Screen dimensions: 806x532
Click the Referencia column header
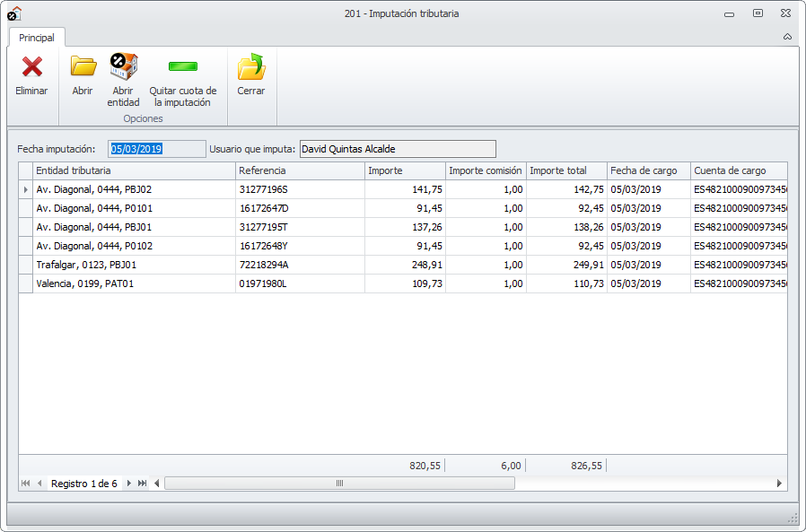coord(300,170)
